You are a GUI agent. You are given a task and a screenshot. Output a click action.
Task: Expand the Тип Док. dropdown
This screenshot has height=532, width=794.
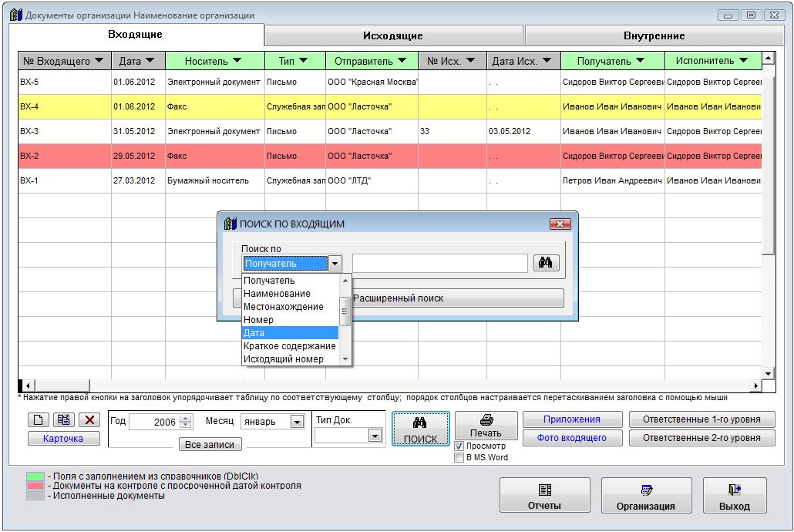point(375,436)
